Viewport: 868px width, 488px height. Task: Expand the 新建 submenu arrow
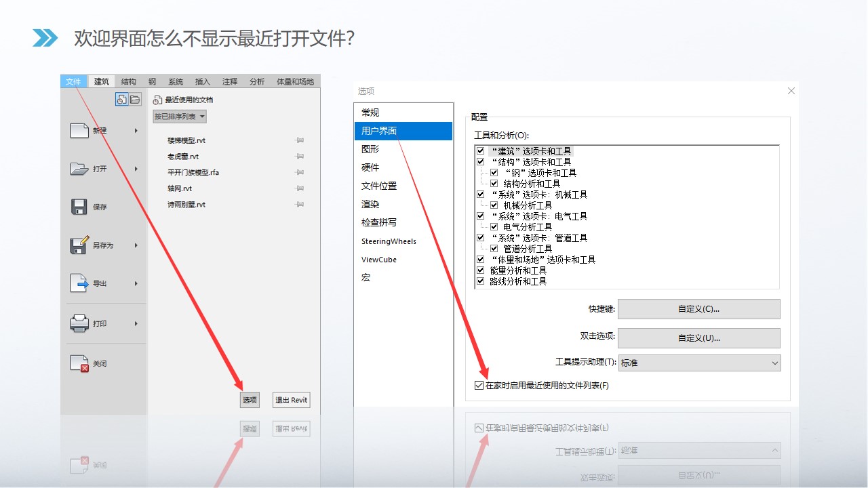coord(136,131)
